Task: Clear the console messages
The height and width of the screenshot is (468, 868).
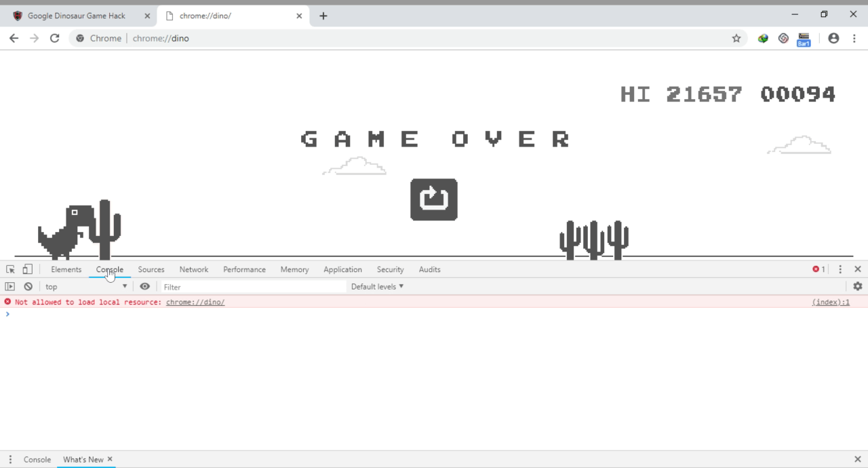Action: pos(28,286)
